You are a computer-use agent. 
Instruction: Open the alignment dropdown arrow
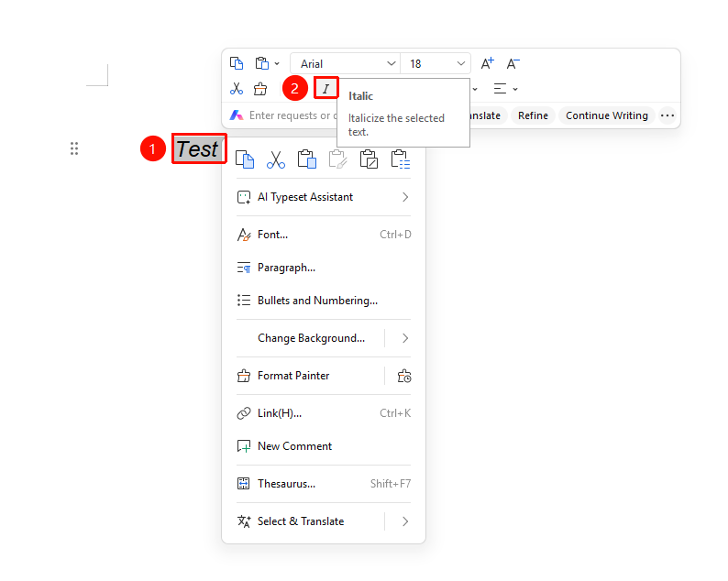click(515, 89)
